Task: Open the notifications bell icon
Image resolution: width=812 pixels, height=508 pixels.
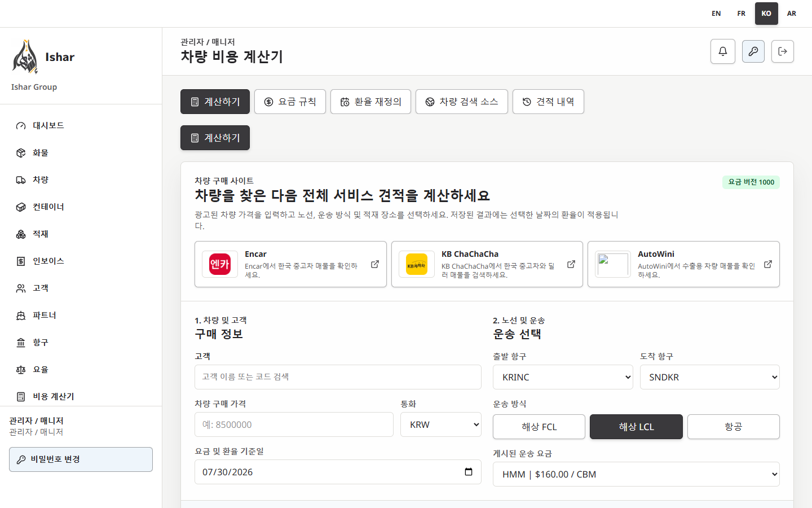Action: (x=723, y=51)
